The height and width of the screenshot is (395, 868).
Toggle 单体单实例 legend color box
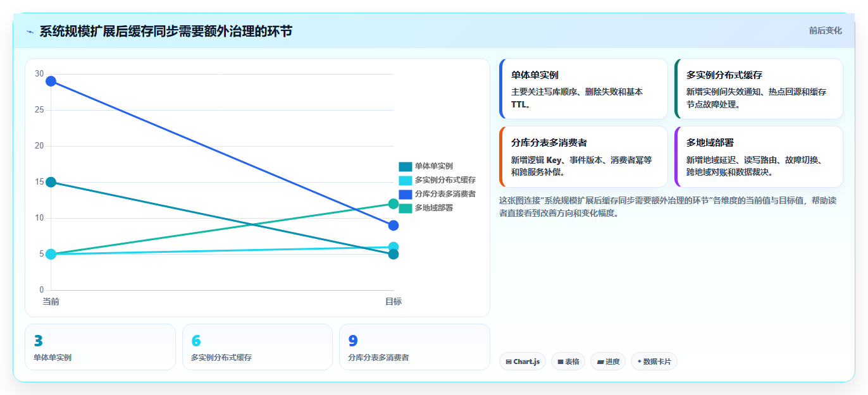(405, 166)
